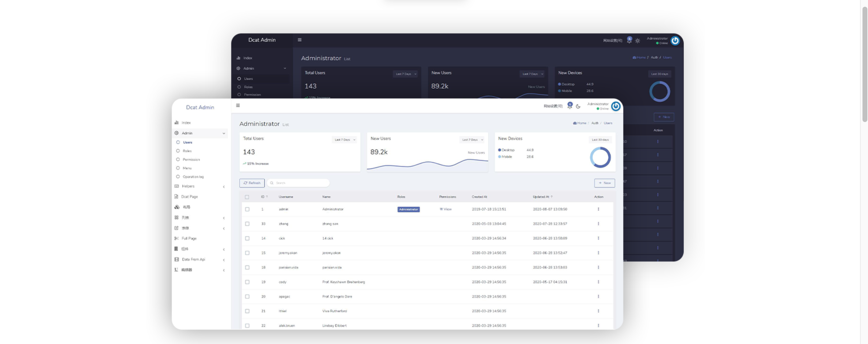Open Last 7 Days dropdown in Total Users
Screen dimensions: 868x344
tap(344, 140)
